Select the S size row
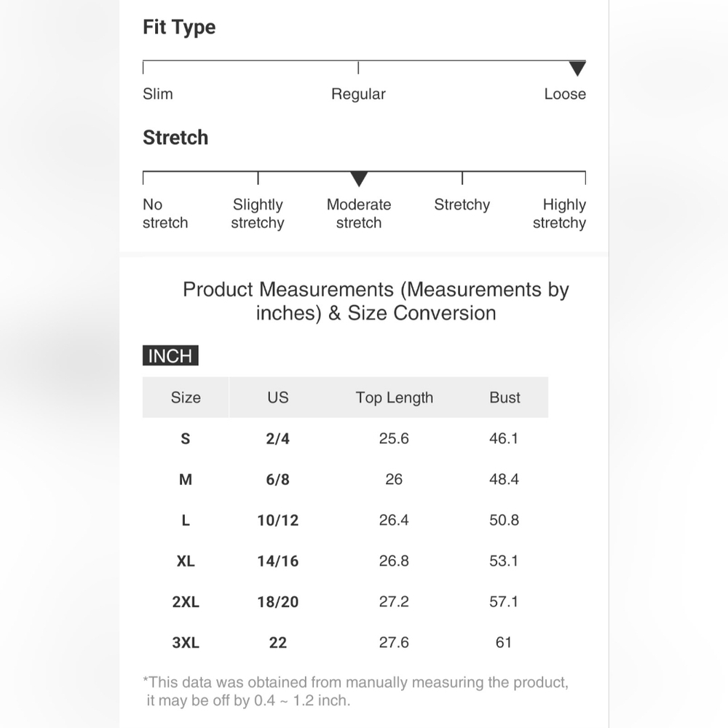 (345, 438)
